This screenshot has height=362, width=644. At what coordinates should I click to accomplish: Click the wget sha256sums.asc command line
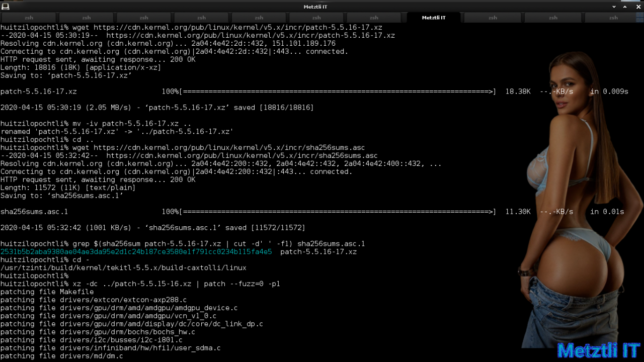coord(183,148)
